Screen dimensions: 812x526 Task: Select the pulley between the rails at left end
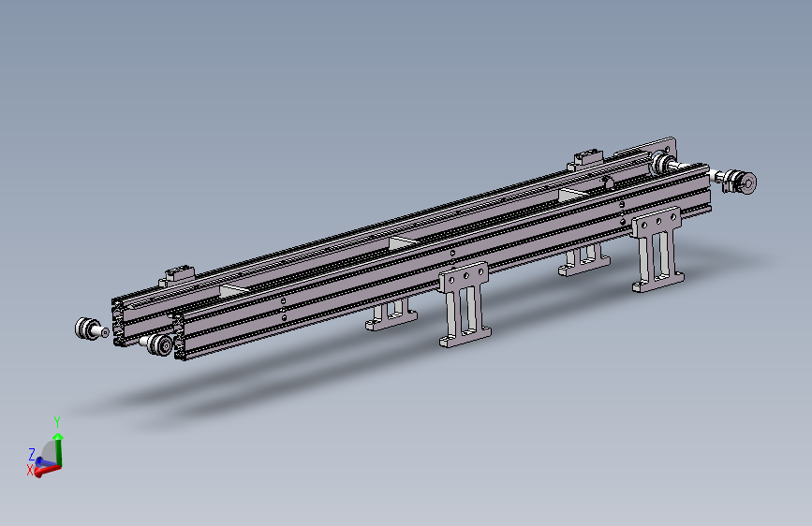coord(157,344)
